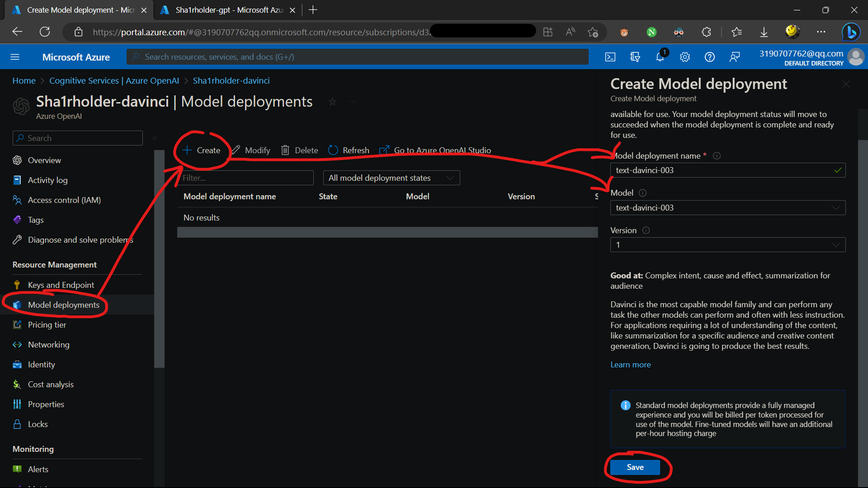Click the Save button

635,467
